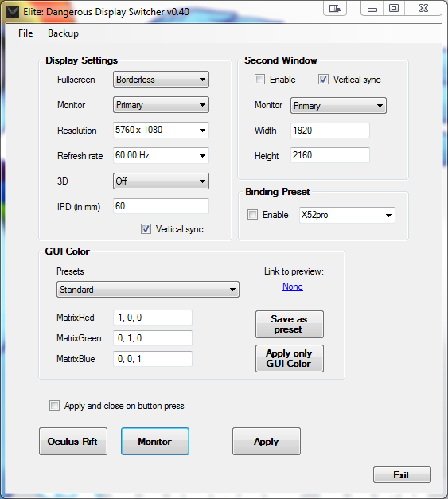Click the display switch icon in title bar
Screen dimensions: 448x499
(335, 8)
